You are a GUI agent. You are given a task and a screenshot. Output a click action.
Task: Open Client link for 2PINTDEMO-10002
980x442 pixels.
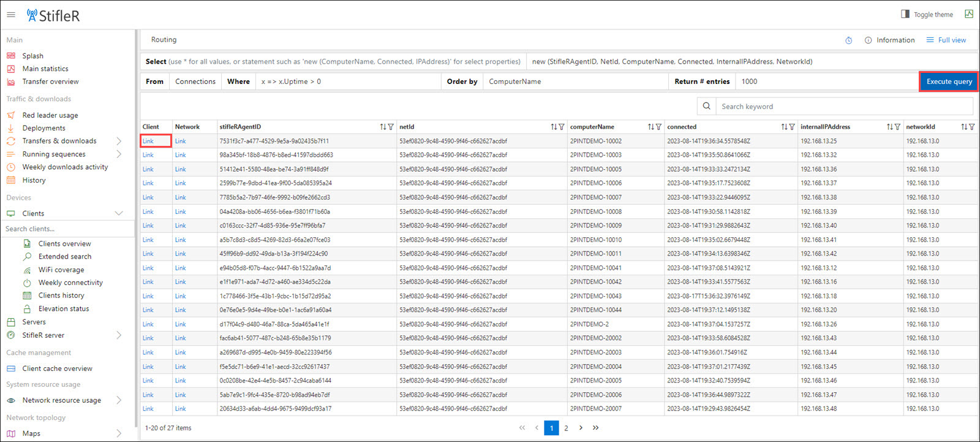click(148, 141)
